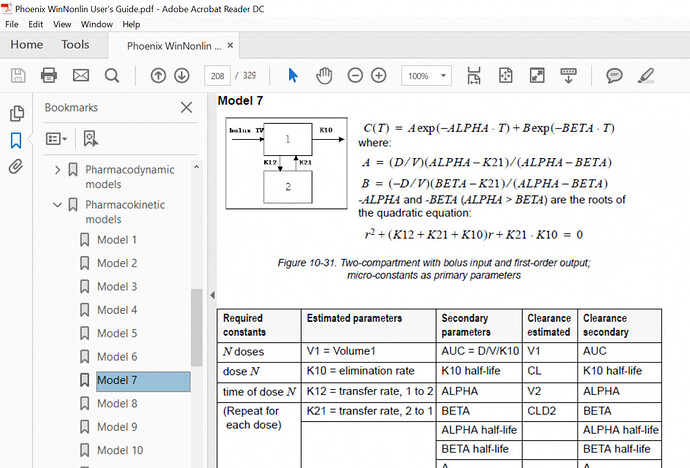Select the highlighted Model 7 bookmark
The image size is (690, 468).
(143, 381)
